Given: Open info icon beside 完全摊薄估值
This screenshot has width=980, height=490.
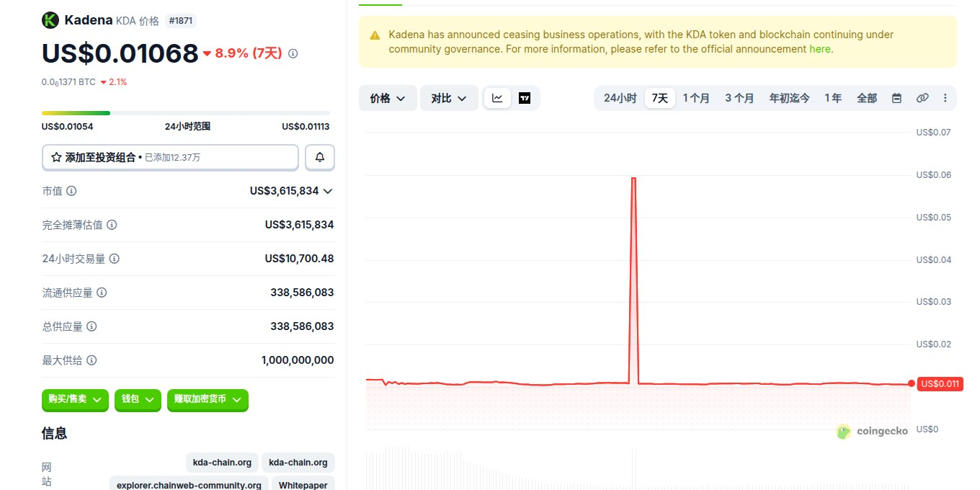Looking at the screenshot, I should click(x=112, y=225).
